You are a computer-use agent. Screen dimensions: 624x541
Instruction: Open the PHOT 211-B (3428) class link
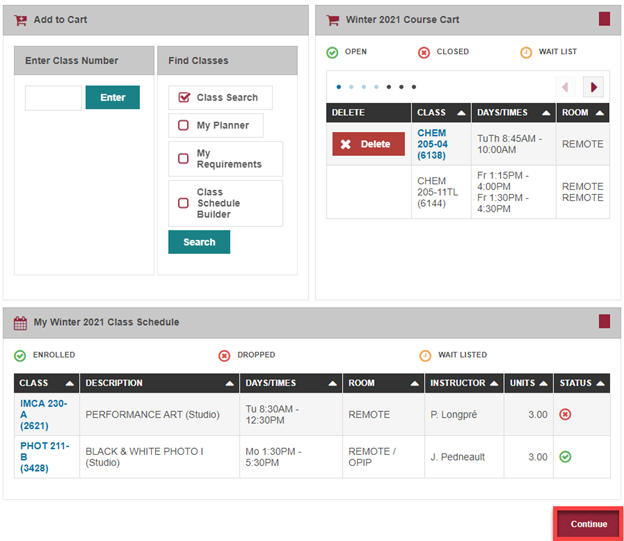pyautogui.click(x=45, y=457)
